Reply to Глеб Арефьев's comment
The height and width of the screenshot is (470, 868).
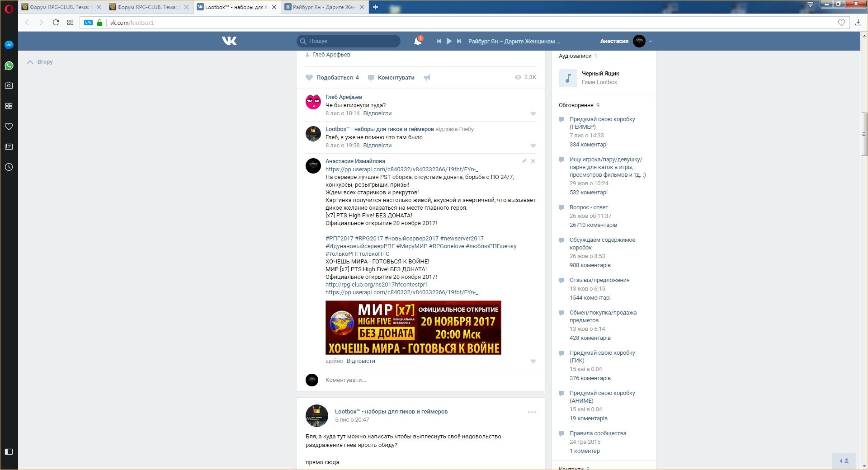(x=377, y=113)
